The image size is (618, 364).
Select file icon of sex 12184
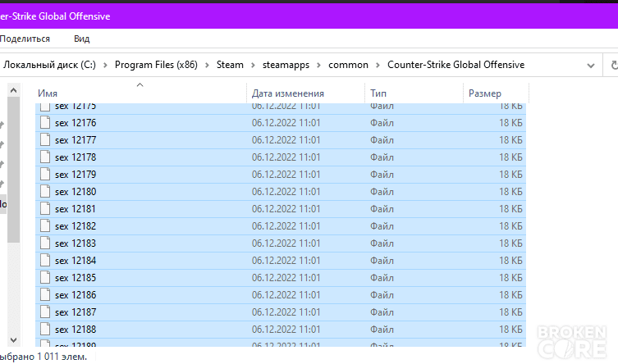[45, 261]
